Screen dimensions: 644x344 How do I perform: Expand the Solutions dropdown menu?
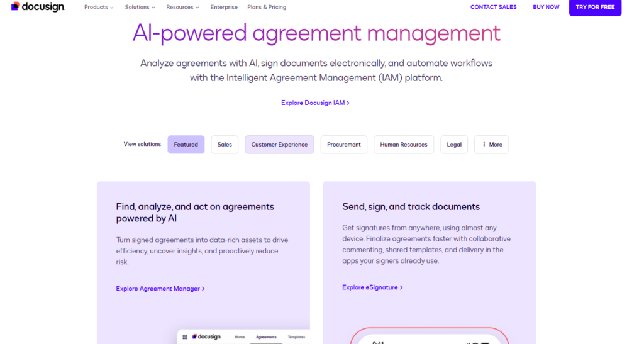pyautogui.click(x=140, y=7)
